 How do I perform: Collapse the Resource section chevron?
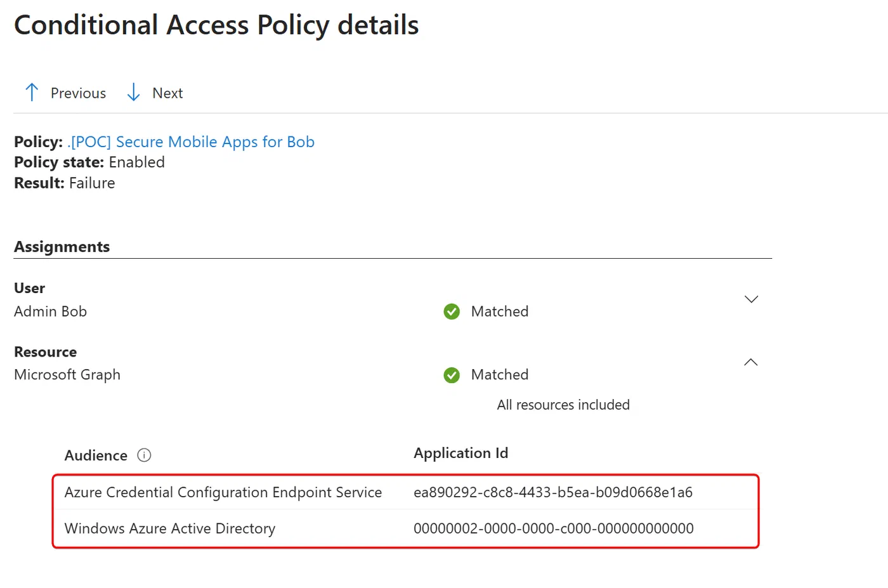click(751, 362)
